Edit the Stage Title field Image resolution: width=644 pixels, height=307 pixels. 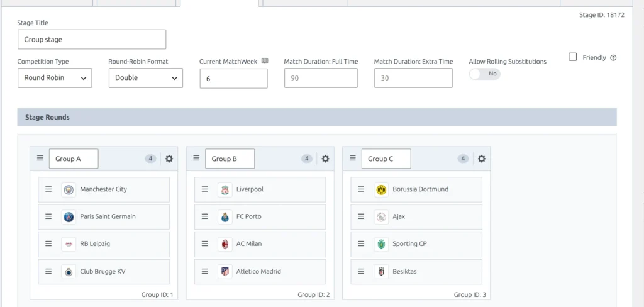[92, 40]
